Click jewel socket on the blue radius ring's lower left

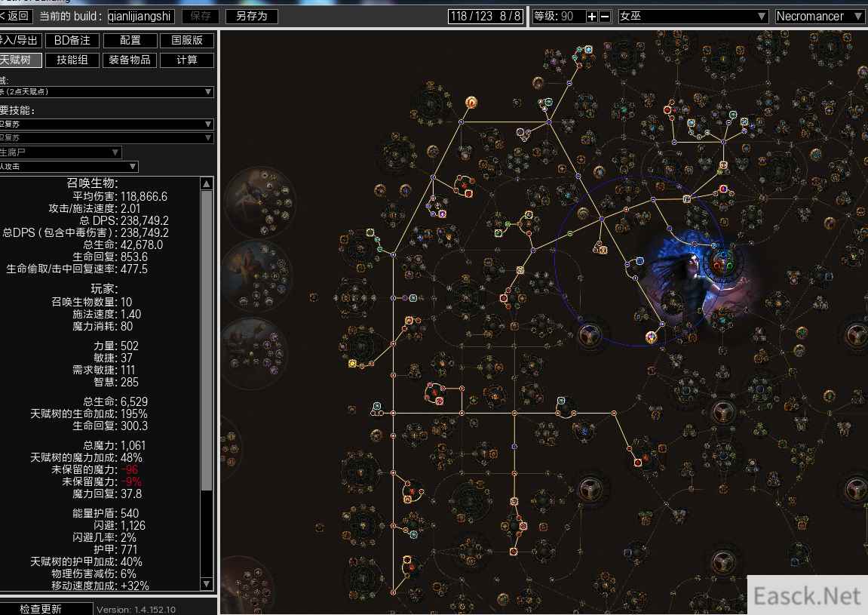coord(590,334)
